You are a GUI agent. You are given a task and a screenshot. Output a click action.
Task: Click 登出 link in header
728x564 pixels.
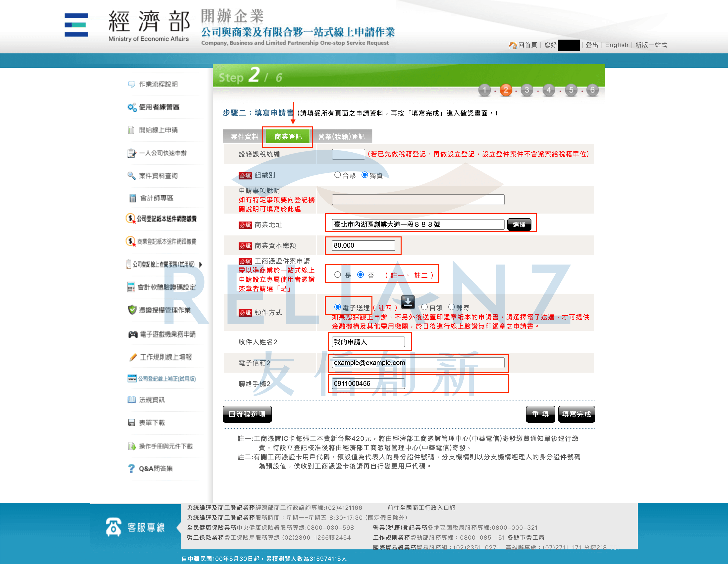[592, 45]
